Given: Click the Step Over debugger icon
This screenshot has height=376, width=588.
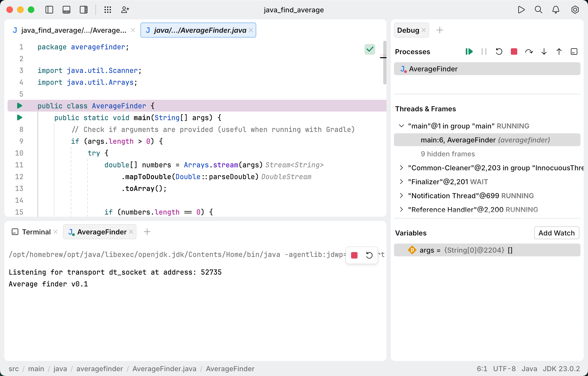Looking at the screenshot, I should pos(529,51).
